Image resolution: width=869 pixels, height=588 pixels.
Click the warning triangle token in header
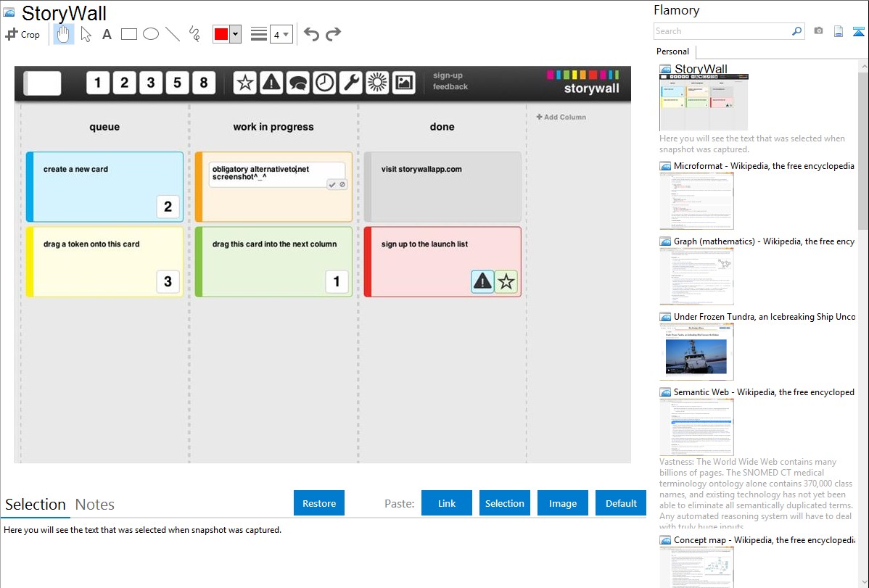click(x=271, y=83)
